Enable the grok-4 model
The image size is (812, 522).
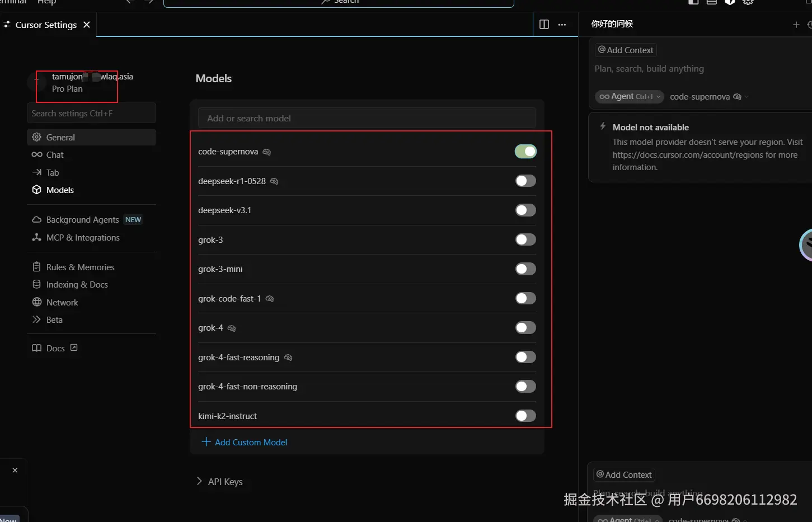[525, 327]
